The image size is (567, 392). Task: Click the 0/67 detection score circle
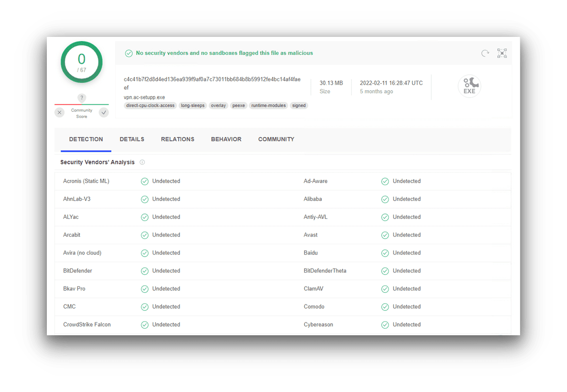81,62
